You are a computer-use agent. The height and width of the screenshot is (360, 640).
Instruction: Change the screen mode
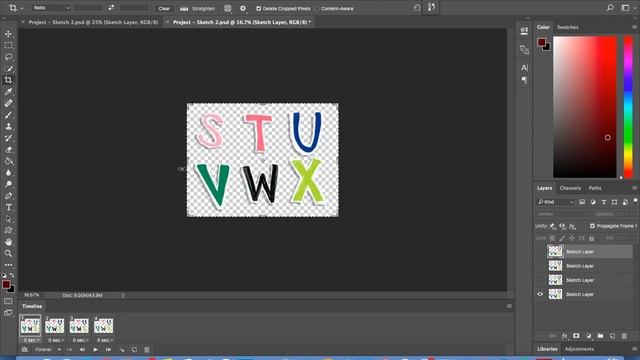(8, 313)
